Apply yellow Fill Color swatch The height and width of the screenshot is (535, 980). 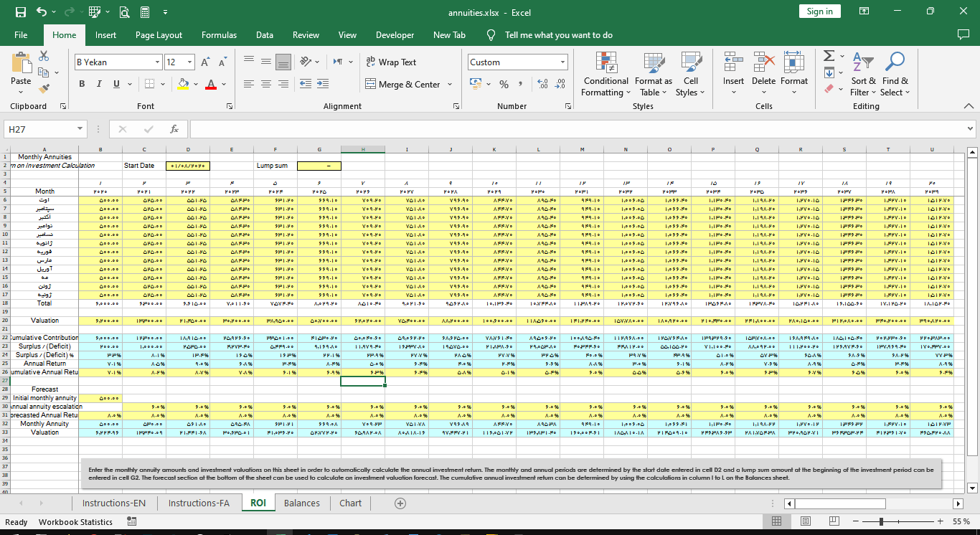pyautogui.click(x=183, y=84)
